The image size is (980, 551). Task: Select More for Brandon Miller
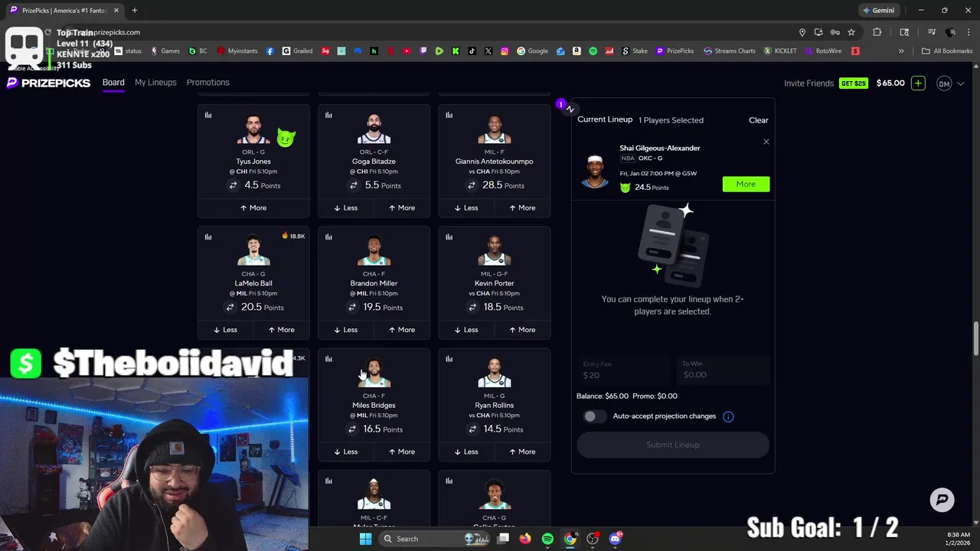pyautogui.click(x=401, y=329)
